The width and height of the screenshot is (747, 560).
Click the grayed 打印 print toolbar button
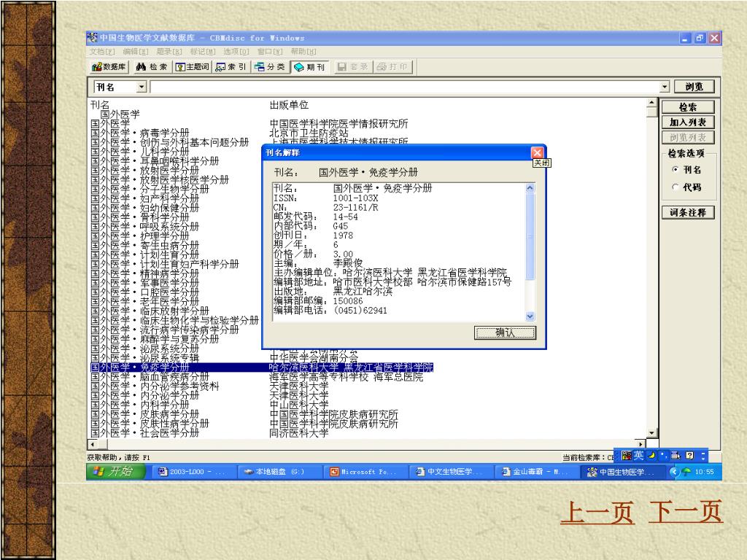click(x=392, y=67)
